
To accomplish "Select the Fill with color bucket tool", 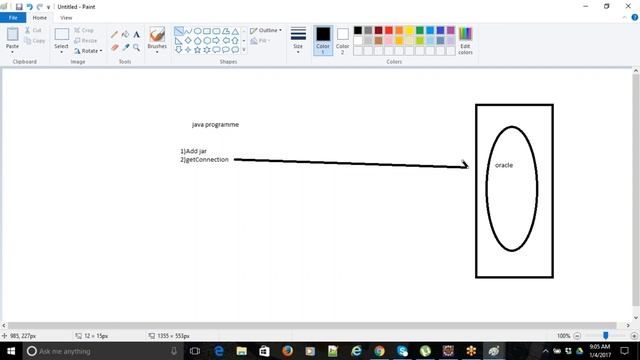I will pos(126,35).
